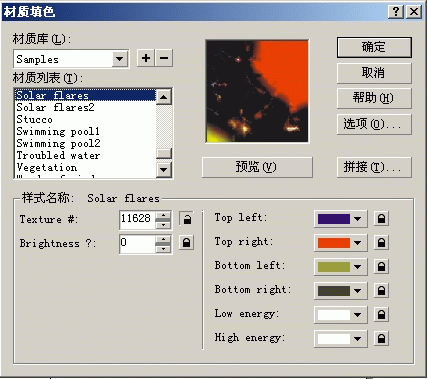
Task: Select Vegetation in the material list
Action: pyautogui.click(x=85, y=167)
